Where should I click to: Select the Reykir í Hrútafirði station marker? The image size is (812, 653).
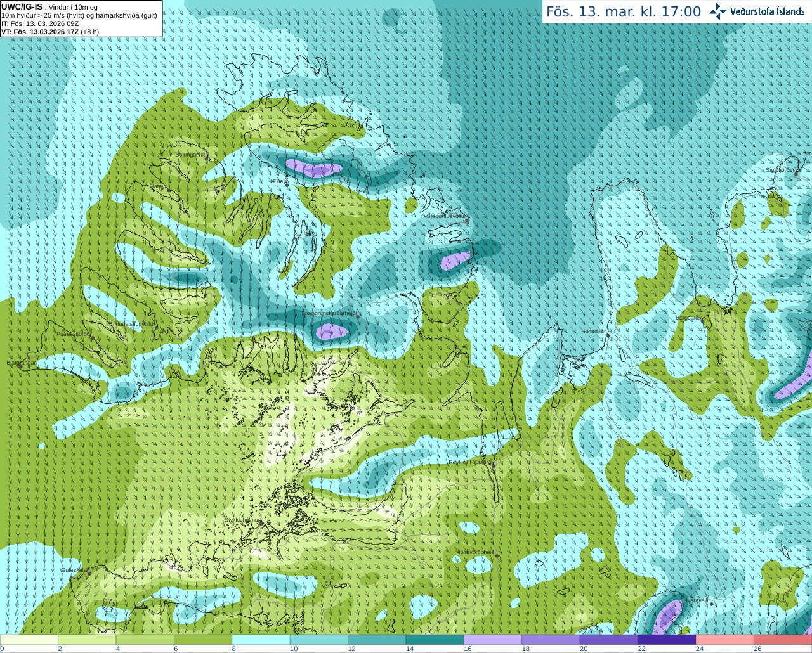(x=493, y=465)
